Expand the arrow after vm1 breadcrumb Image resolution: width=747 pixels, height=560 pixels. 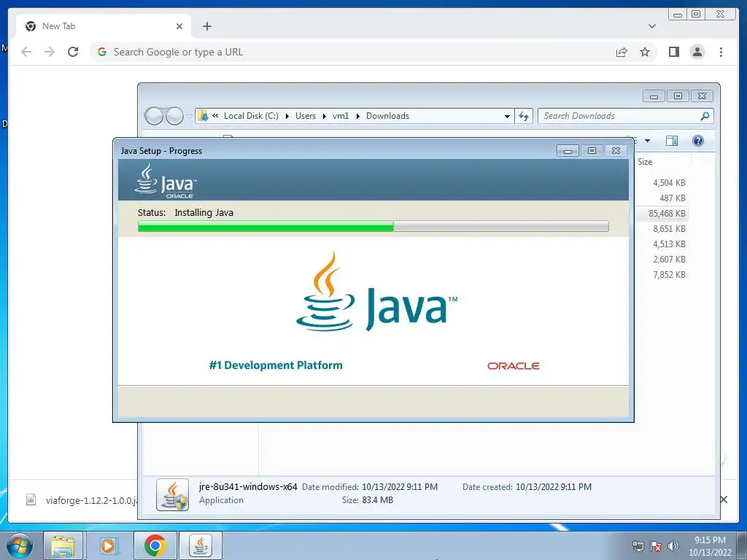pyautogui.click(x=357, y=116)
